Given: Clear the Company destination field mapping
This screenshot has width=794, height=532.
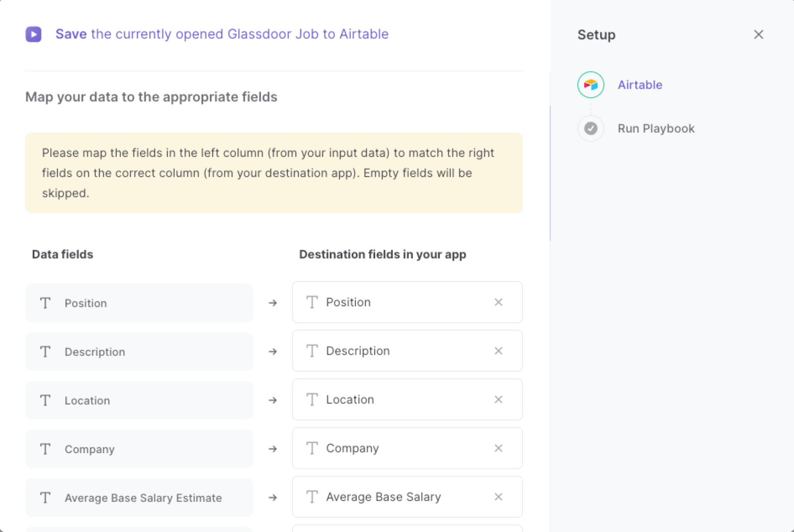Looking at the screenshot, I should (499, 448).
